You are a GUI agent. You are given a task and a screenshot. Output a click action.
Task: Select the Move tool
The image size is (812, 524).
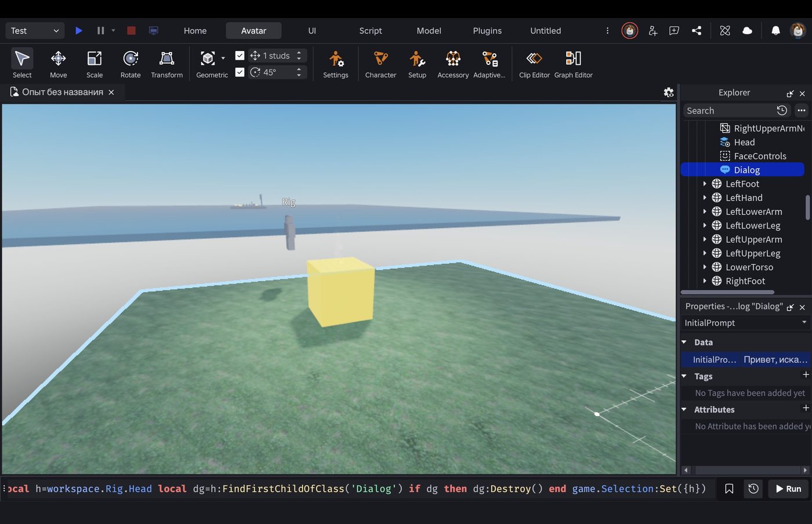click(x=58, y=64)
